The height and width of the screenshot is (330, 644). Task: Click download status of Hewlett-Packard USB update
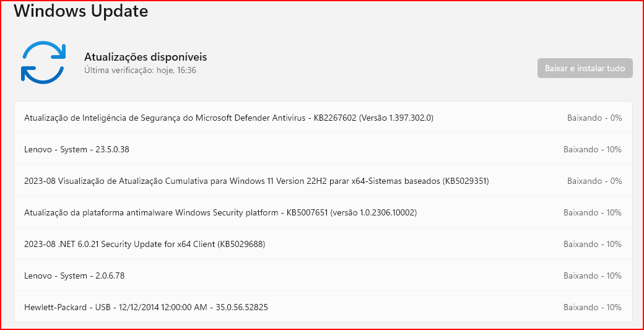click(593, 307)
